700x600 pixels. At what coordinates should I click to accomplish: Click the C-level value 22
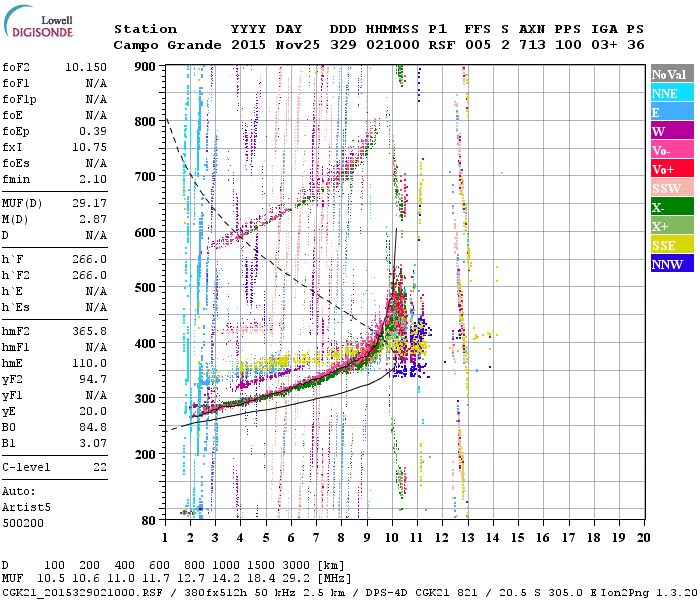pyautogui.click(x=100, y=467)
